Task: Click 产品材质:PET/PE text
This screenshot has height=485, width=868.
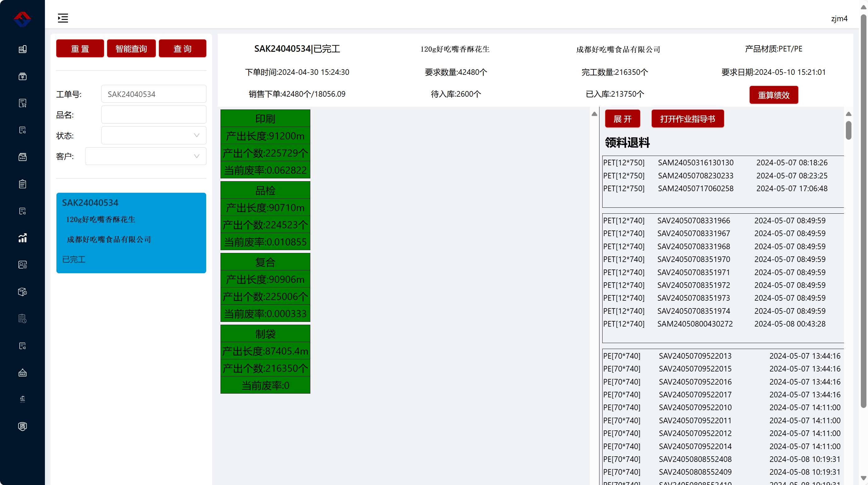Action: tap(773, 49)
